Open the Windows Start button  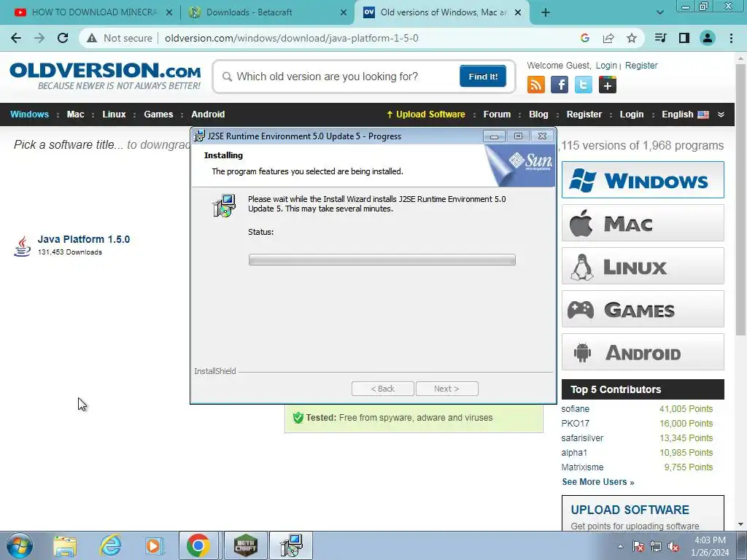click(20, 545)
